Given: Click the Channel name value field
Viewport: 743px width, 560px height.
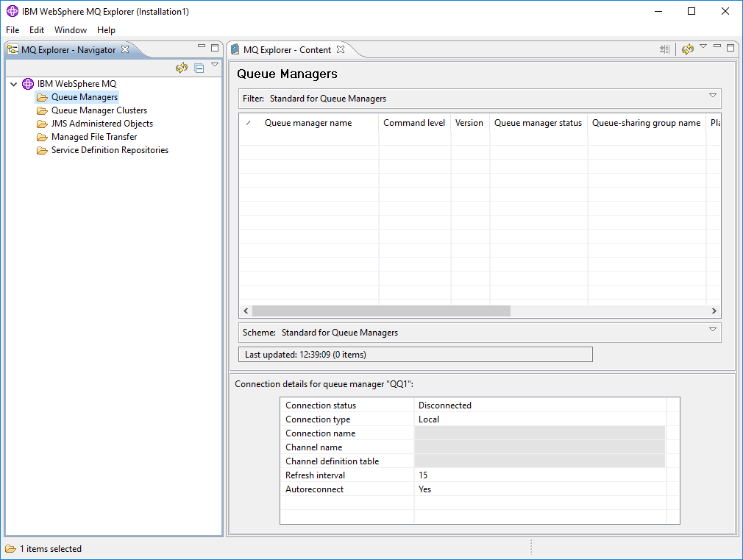Looking at the screenshot, I should point(540,447).
